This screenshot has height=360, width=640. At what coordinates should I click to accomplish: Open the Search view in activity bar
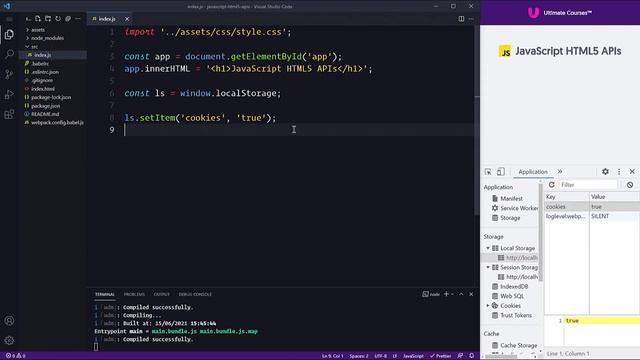click(x=9, y=54)
